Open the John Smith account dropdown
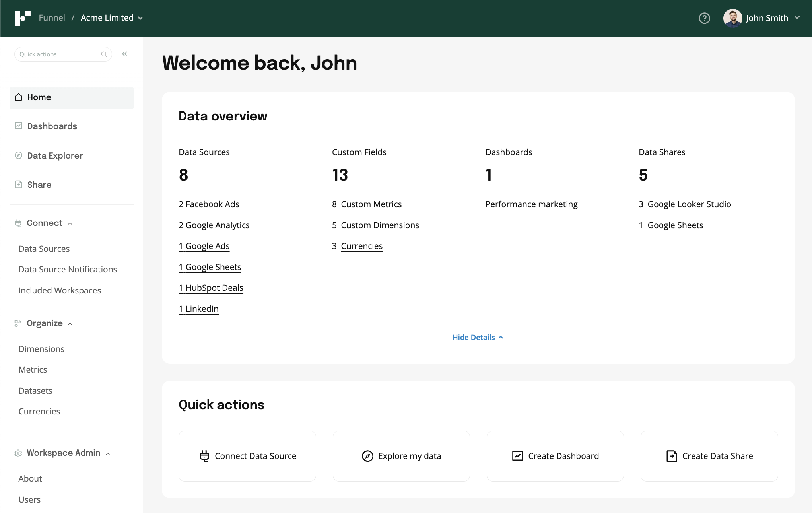The height and width of the screenshot is (513, 812). pyautogui.click(x=797, y=17)
